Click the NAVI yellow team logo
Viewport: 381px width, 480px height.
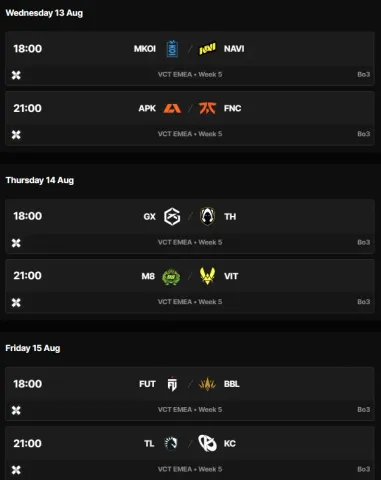207,49
